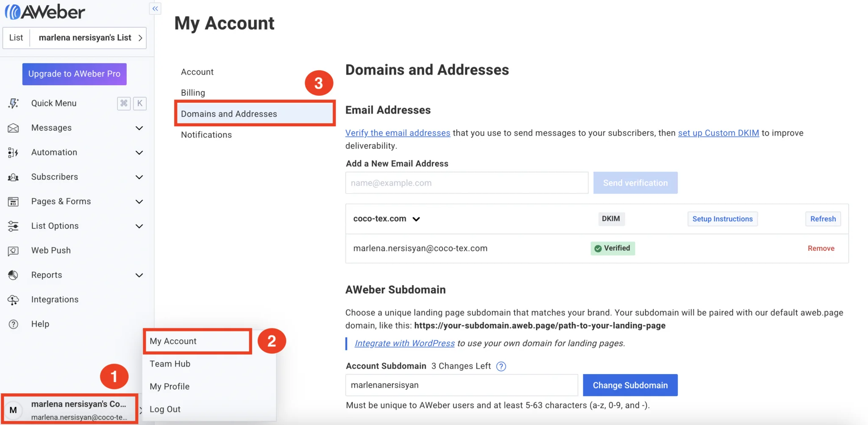Expand the Pages & Forms chevron
The width and height of the screenshot is (868, 425).
139,202
